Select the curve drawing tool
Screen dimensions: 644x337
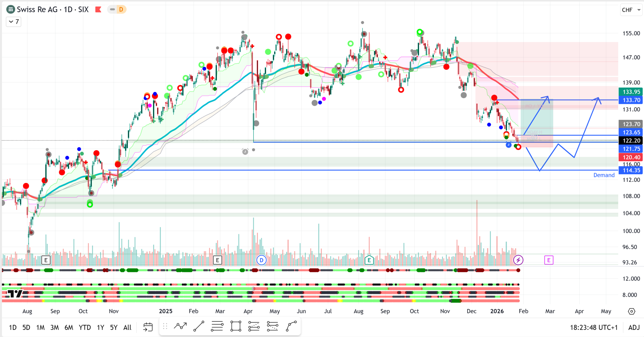point(291,326)
